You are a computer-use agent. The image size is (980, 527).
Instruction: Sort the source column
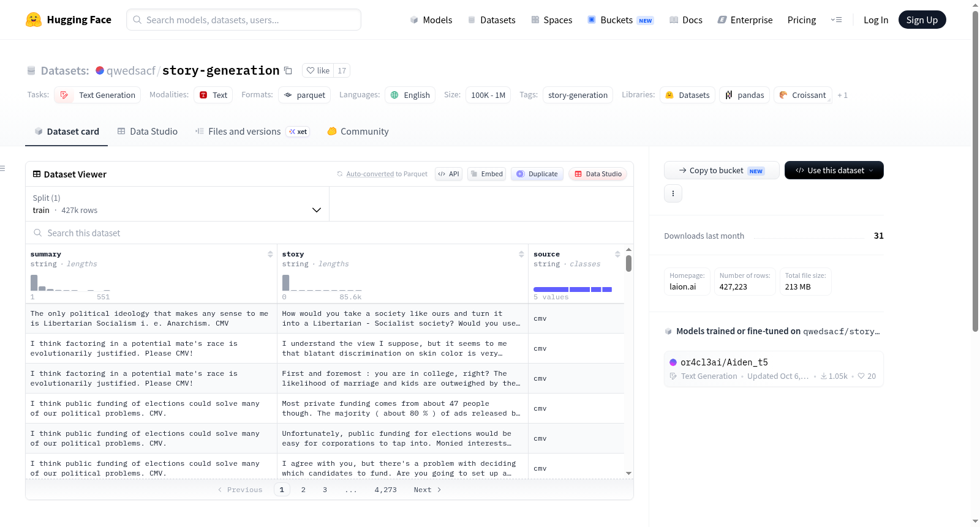click(617, 254)
